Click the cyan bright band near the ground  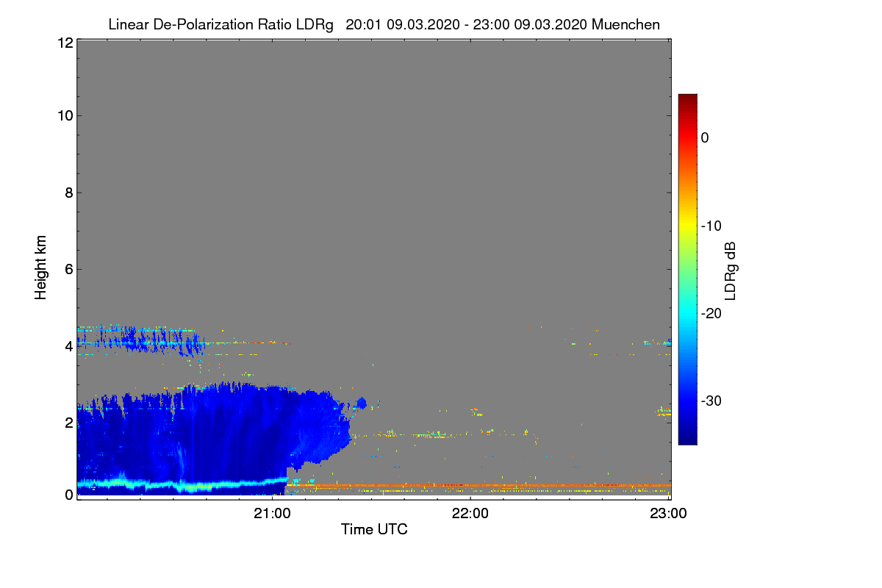coord(182,485)
